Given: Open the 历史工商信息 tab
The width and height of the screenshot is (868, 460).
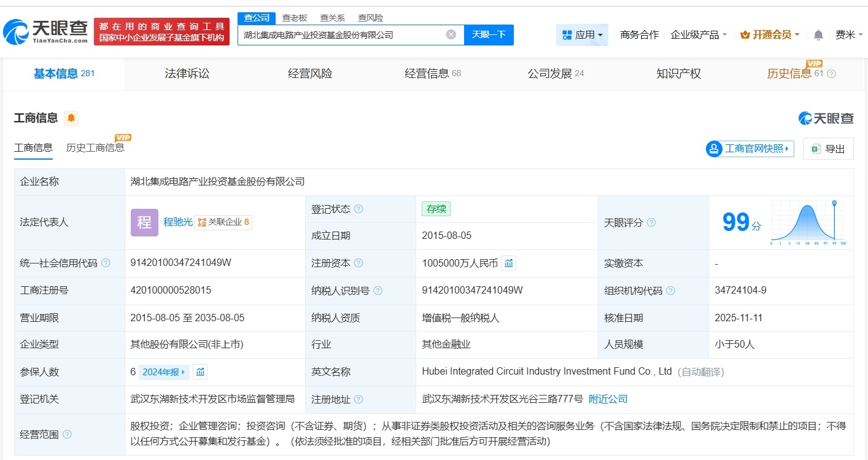Looking at the screenshot, I should tap(95, 147).
